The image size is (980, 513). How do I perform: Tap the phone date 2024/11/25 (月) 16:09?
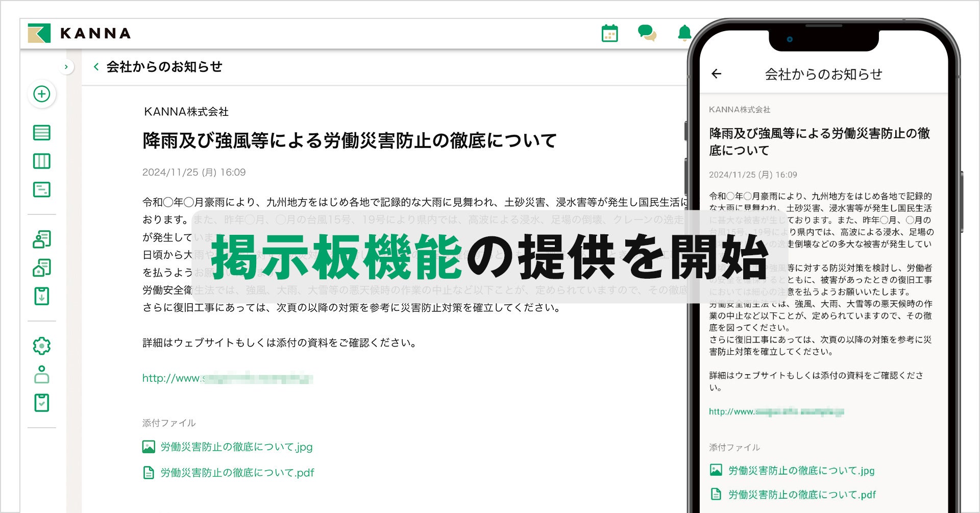tap(753, 175)
